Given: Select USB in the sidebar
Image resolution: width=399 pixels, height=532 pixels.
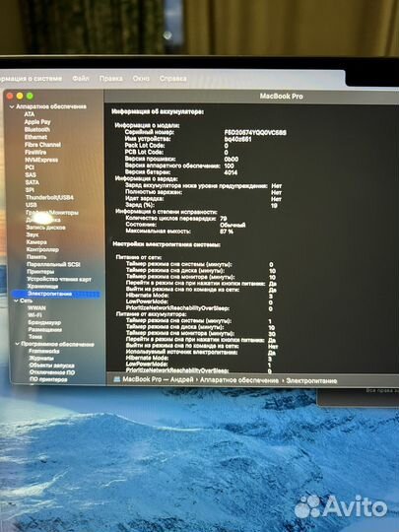Looking at the screenshot, I should pyautogui.click(x=32, y=205).
